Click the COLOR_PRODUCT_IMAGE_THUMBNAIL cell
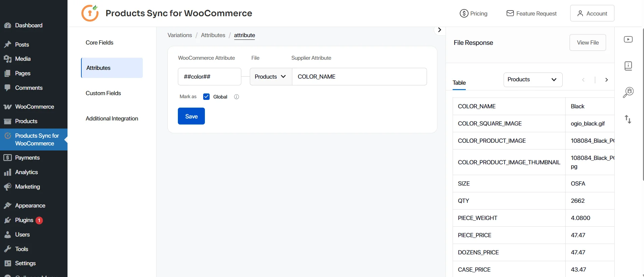Screen dimensions: 644x277 tap(509, 162)
